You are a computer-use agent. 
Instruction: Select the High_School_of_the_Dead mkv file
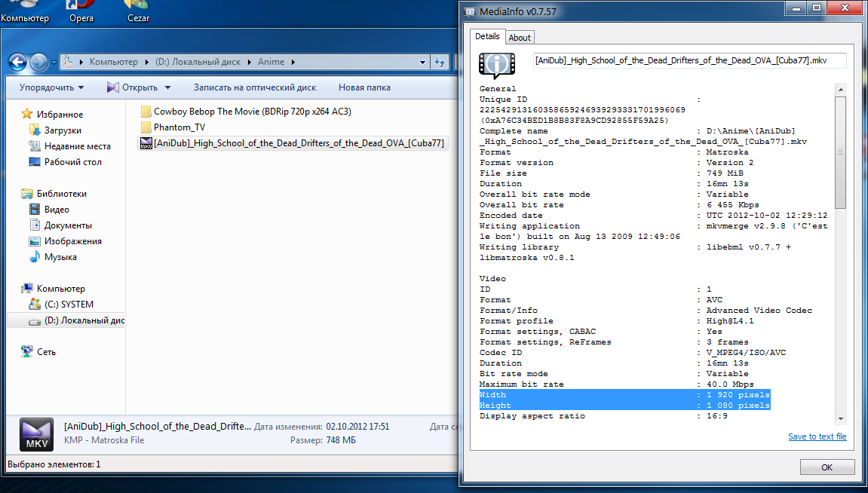click(x=293, y=143)
